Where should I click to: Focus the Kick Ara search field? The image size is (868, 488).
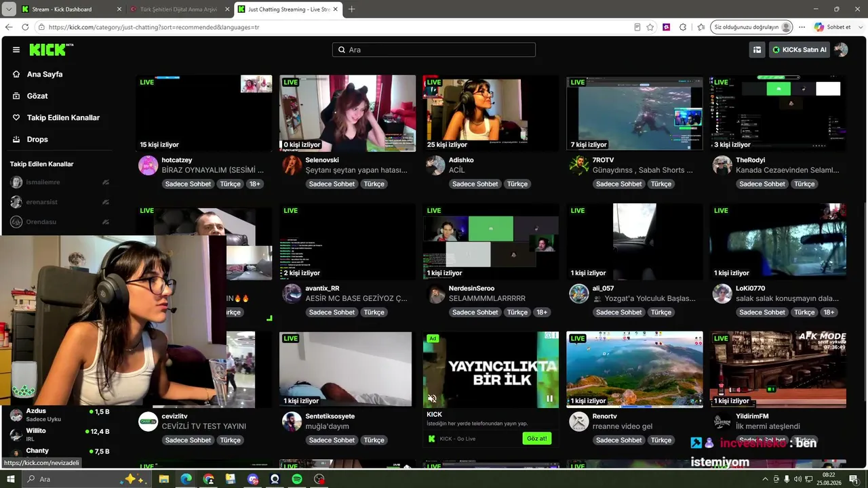434,49
